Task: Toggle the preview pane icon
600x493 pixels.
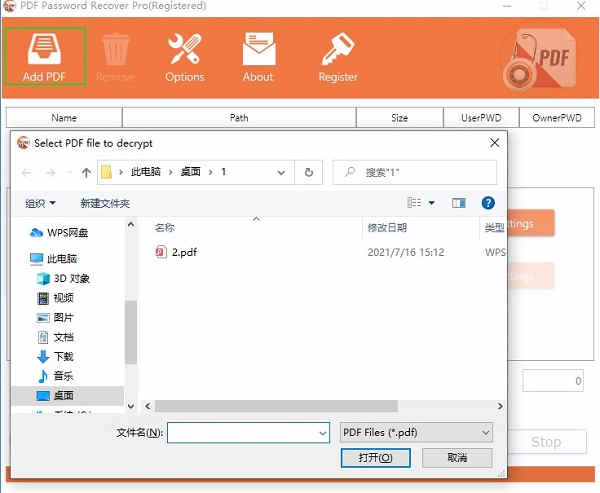Action: click(458, 203)
